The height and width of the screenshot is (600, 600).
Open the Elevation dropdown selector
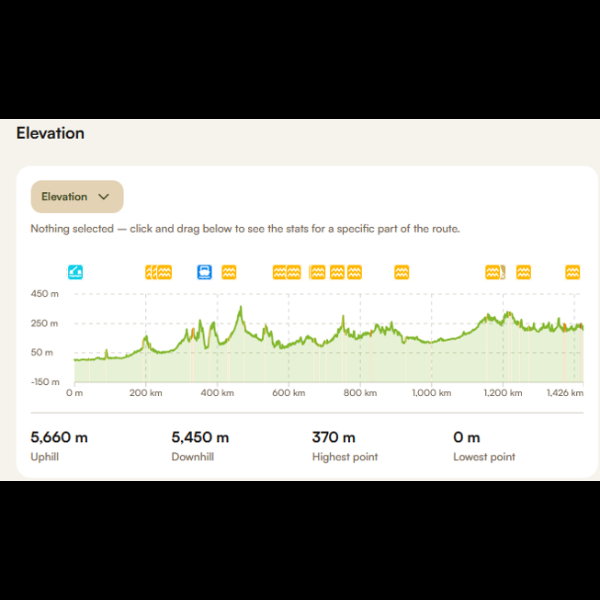pyautogui.click(x=77, y=197)
